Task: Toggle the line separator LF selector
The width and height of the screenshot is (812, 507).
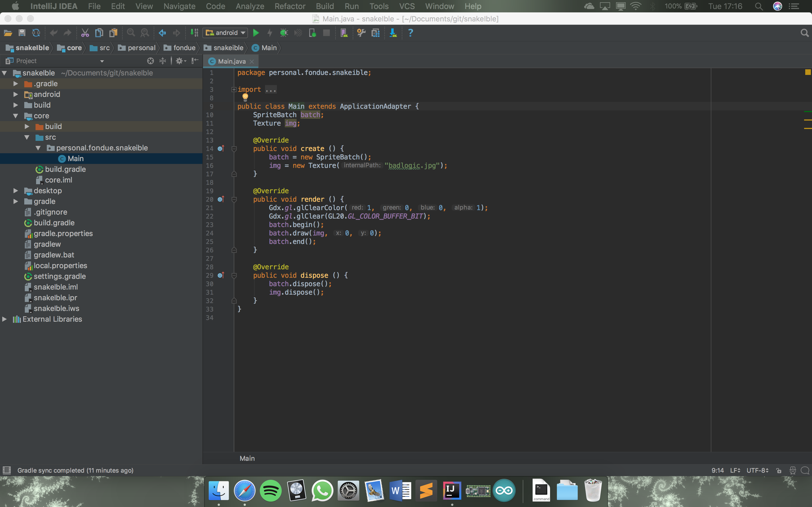Action: [x=735, y=470]
